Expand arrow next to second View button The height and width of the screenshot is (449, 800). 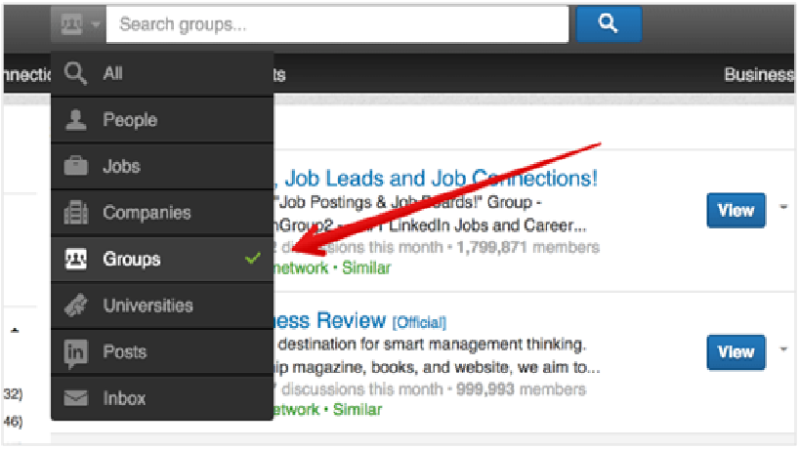click(x=784, y=350)
